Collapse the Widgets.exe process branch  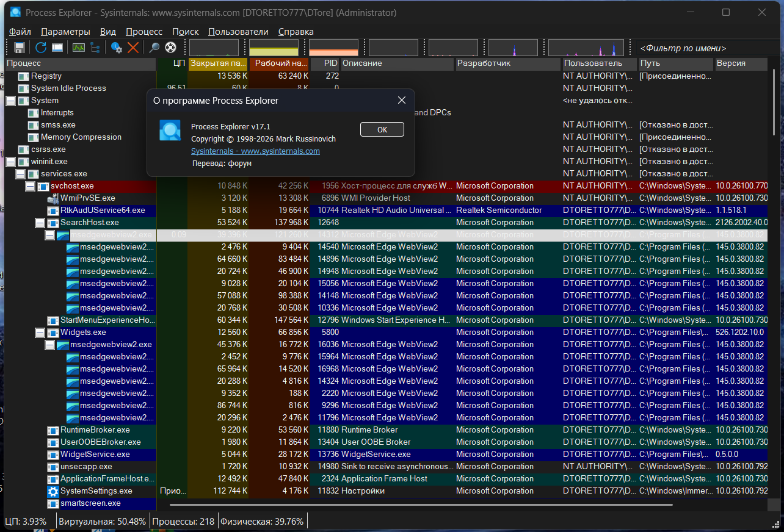pos(40,332)
